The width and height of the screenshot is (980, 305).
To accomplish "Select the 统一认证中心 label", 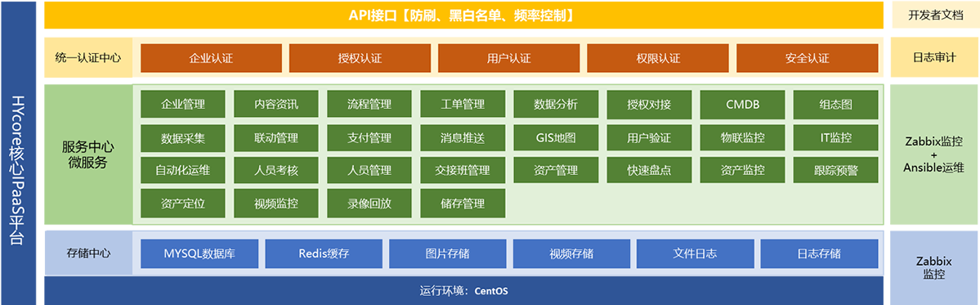I will (88, 57).
